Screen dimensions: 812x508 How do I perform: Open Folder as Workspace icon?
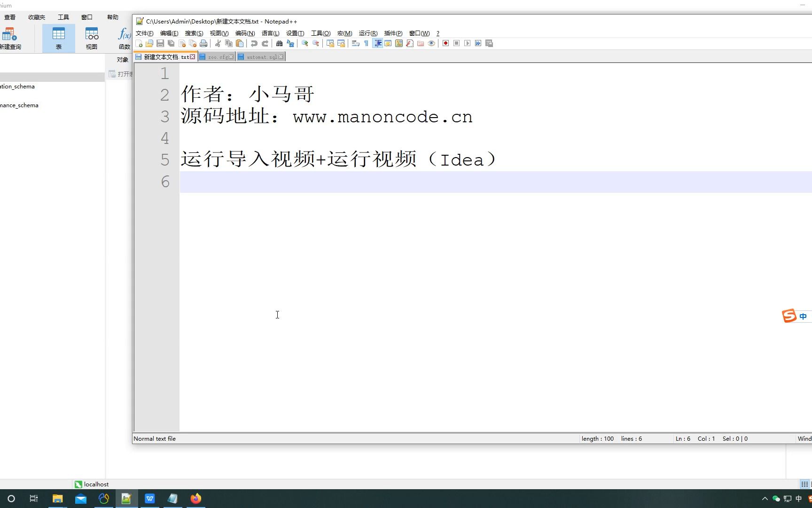pyautogui.click(x=421, y=43)
